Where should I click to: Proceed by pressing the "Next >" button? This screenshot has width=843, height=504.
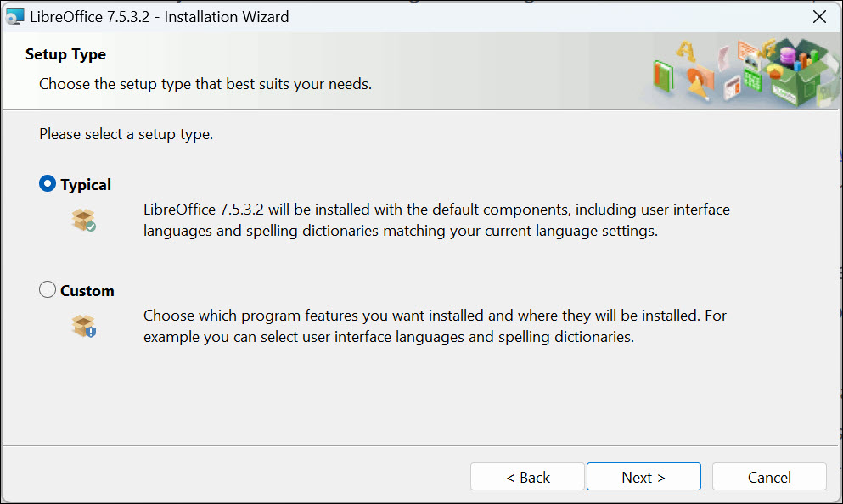643,477
